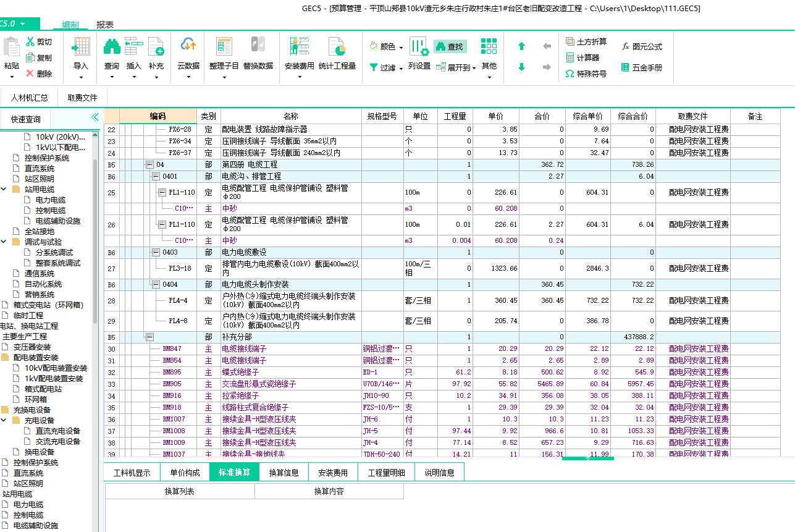Click the 快速查询 panel button
This screenshot has width=795, height=532.
click(25, 119)
